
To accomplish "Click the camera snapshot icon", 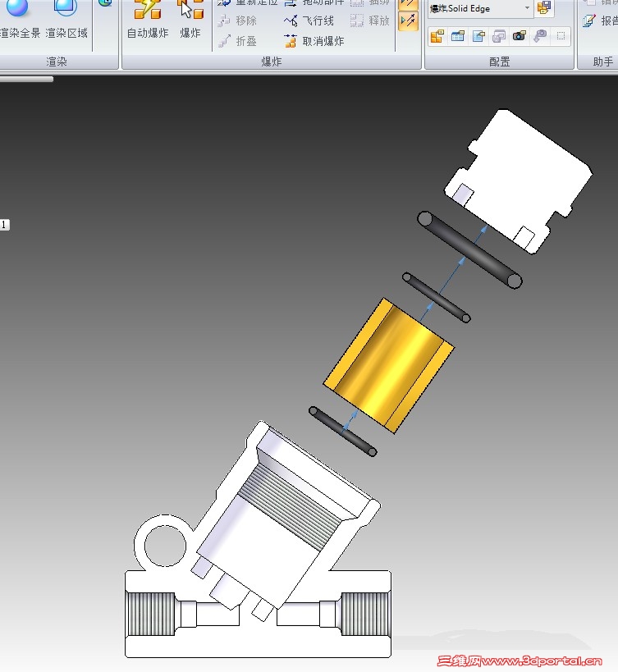I will (520, 36).
